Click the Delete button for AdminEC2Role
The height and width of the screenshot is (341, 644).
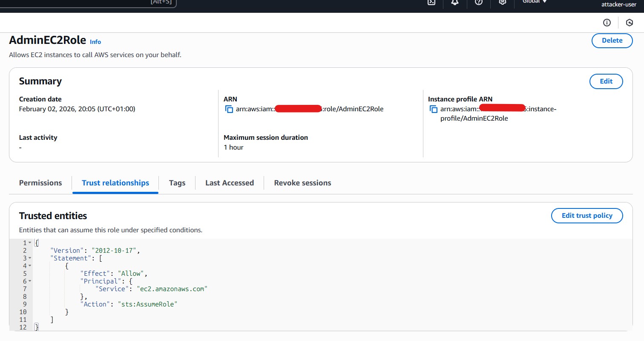[612, 40]
